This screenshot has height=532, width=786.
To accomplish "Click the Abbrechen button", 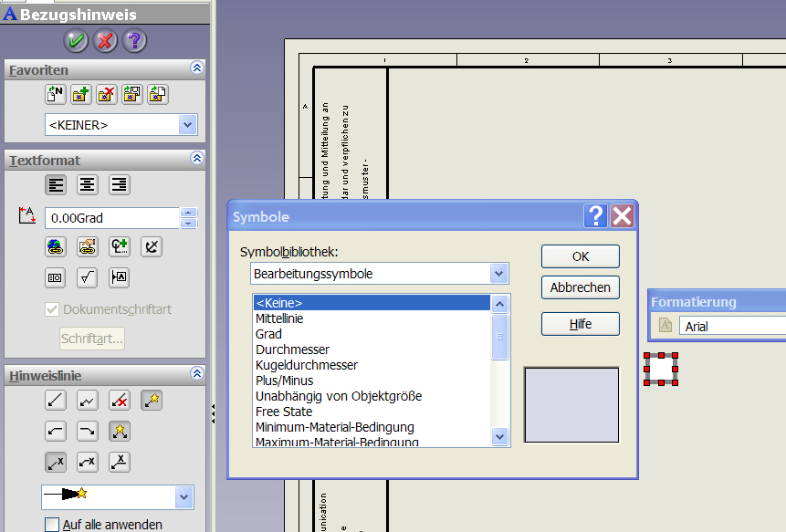I will click(x=580, y=287).
